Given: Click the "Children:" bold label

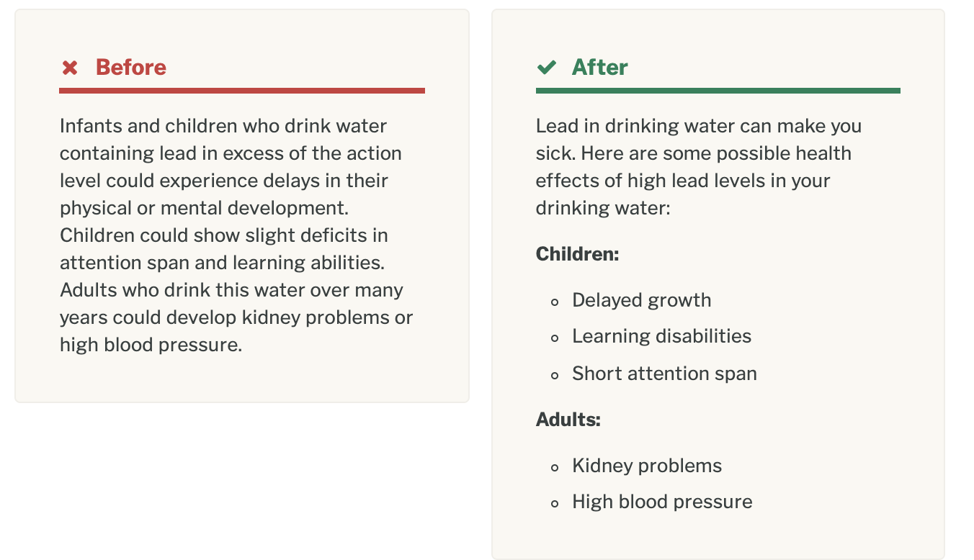Looking at the screenshot, I should click(577, 254).
